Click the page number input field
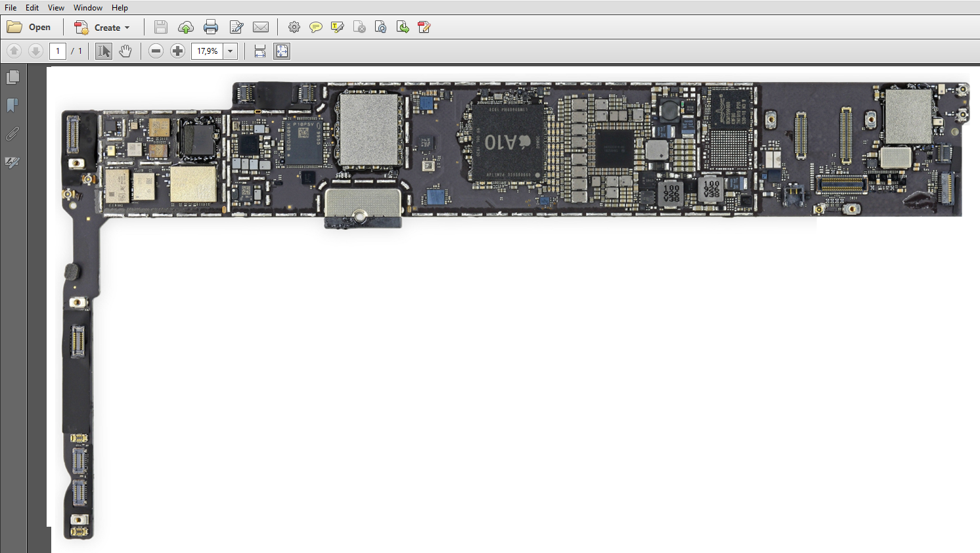This screenshot has height=553, width=980. point(58,51)
